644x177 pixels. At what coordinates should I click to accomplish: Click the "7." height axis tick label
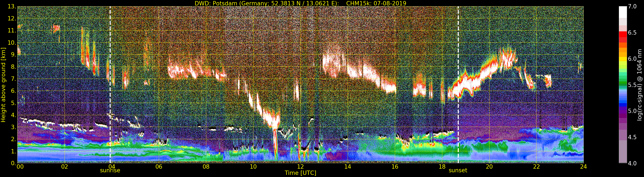pos(14,79)
